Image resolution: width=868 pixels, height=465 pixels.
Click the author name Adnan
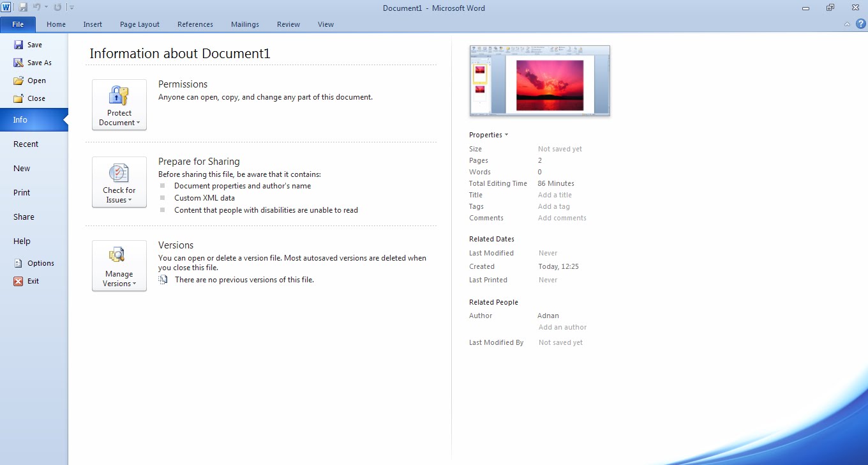[x=548, y=316]
